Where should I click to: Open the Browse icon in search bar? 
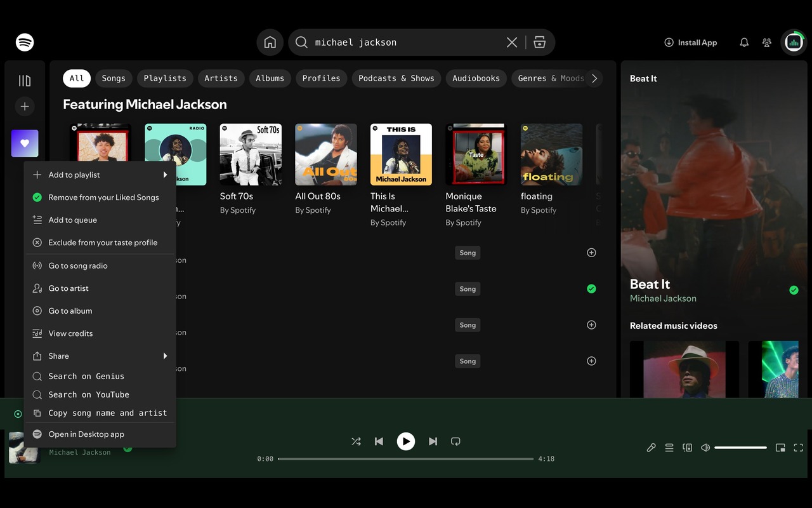tap(540, 43)
